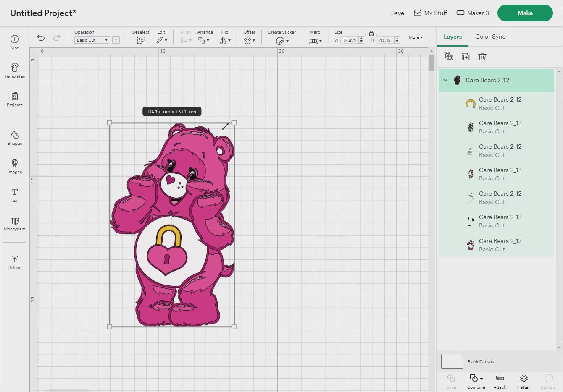Open the Align dropdown
The height and width of the screenshot is (392, 563).
(x=186, y=40)
